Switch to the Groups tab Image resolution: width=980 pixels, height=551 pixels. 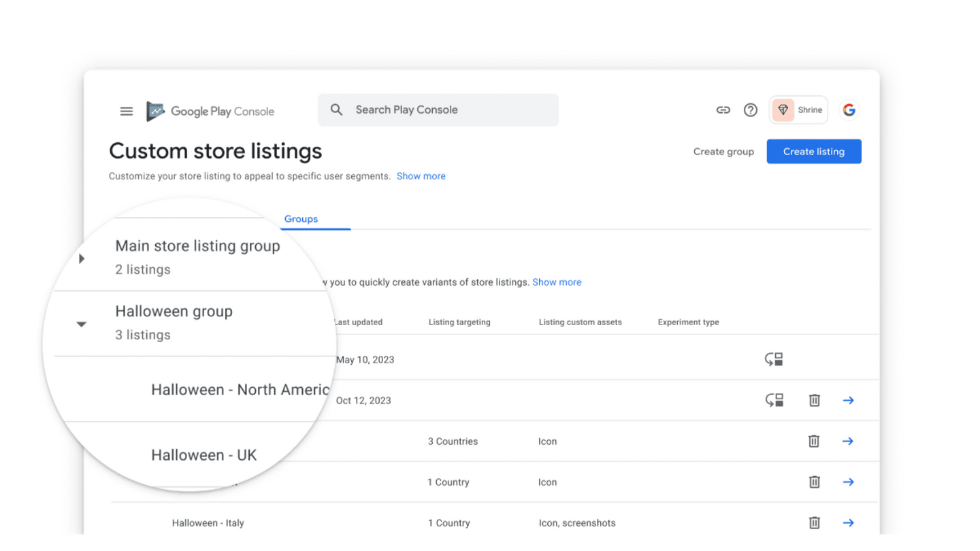[x=301, y=219]
